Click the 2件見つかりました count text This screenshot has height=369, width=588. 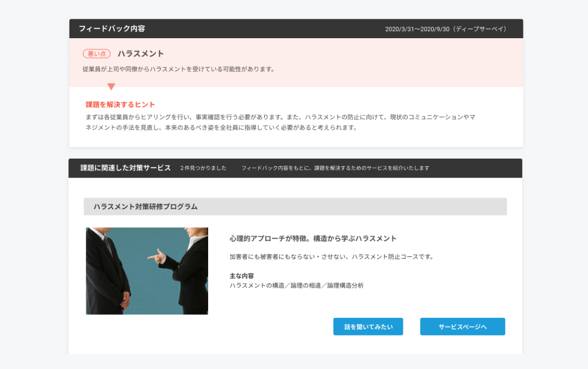[x=203, y=168]
